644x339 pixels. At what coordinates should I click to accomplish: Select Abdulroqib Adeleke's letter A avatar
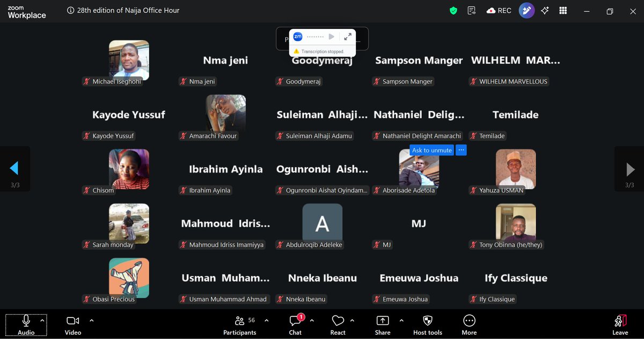(x=322, y=223)
